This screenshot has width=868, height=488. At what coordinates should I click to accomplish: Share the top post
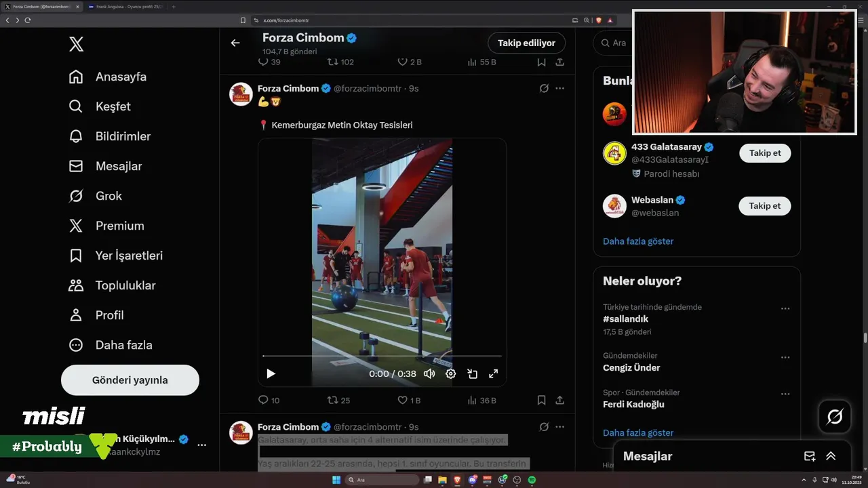(560, 62)
